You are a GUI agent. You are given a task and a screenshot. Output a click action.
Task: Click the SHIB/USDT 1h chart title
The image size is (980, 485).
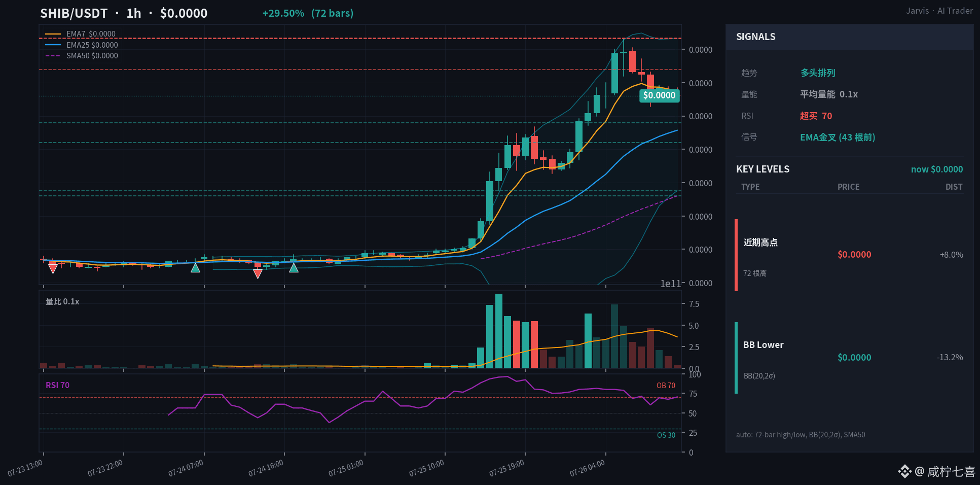click(124, 13)
